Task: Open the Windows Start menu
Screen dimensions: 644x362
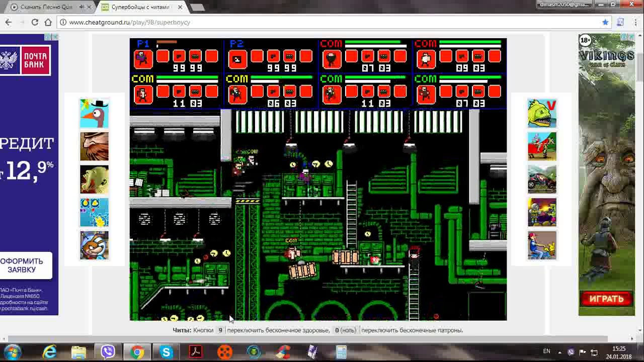Action: tap(12, 351)
